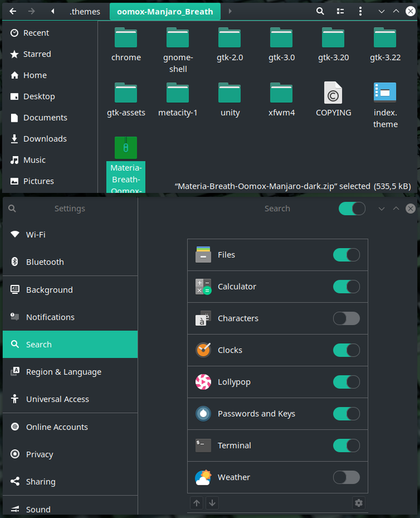Go forward with the right arrow in Files
Image resolution: width=420 pixels, height=518 pixels.
[x=31, y=11]
